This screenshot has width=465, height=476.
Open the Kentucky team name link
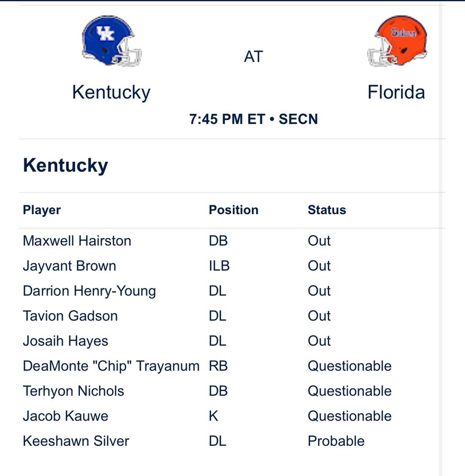(111, 92)
